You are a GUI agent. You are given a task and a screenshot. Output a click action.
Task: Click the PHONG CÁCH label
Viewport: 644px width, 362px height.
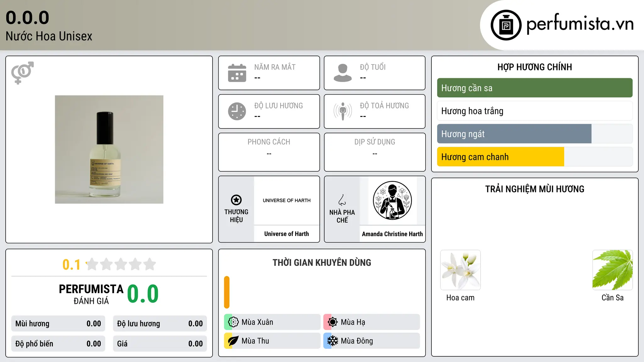point(269,142)
